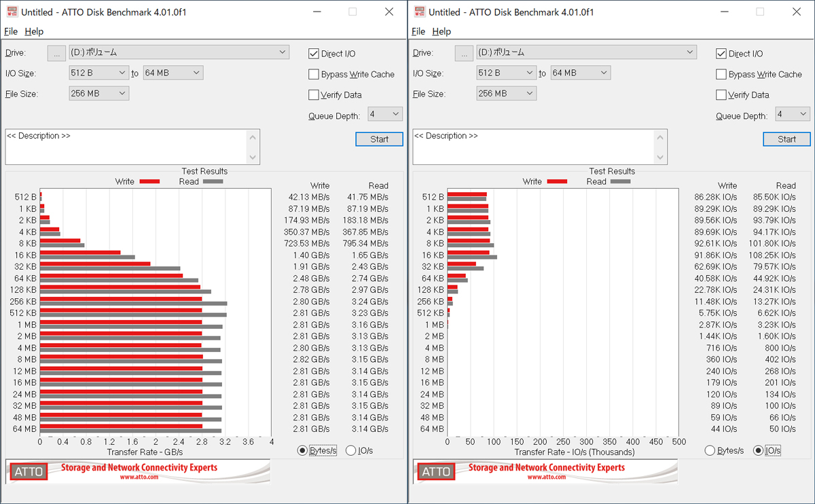Image resolution: width=815 pixels, height=504 pixels.
Task: Click the drive browse button in left window
Action: click(x=56, y=52)
